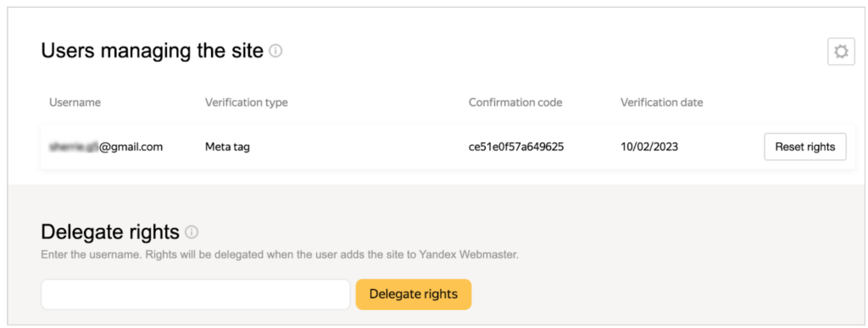The image size is (868, 328).
Task: Click the Users managing the site heading
Action: tap(153, 51)
